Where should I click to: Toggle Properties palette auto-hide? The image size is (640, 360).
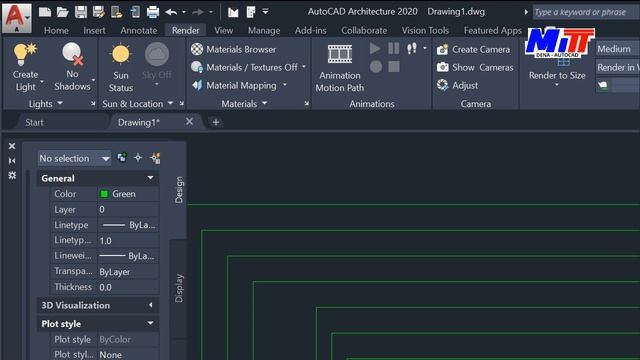click(12, 161)
